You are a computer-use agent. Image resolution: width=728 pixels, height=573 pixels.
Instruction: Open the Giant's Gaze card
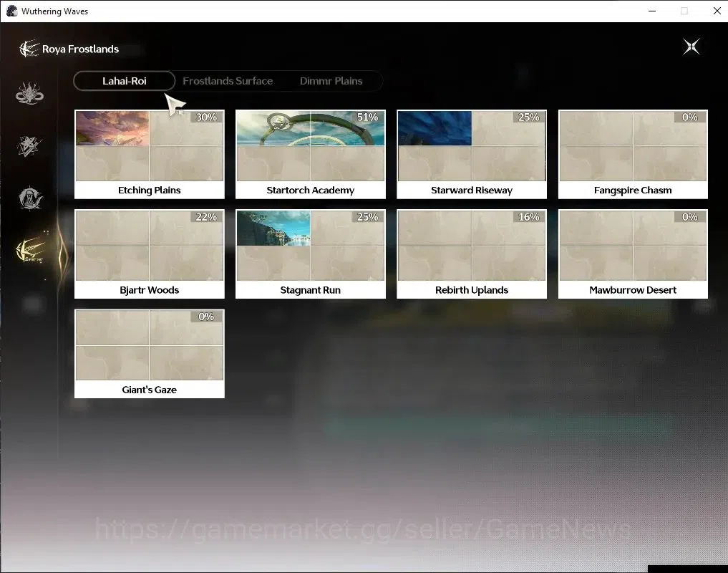pos(150,354)
